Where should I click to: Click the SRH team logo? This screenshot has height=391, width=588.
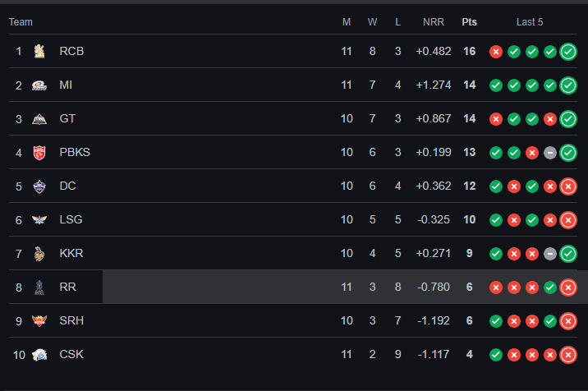click(39, 321)
